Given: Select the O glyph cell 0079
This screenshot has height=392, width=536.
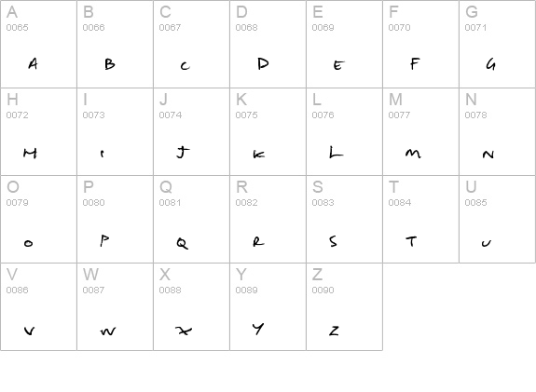Looking at the screenshot, I should coord(38,219).
